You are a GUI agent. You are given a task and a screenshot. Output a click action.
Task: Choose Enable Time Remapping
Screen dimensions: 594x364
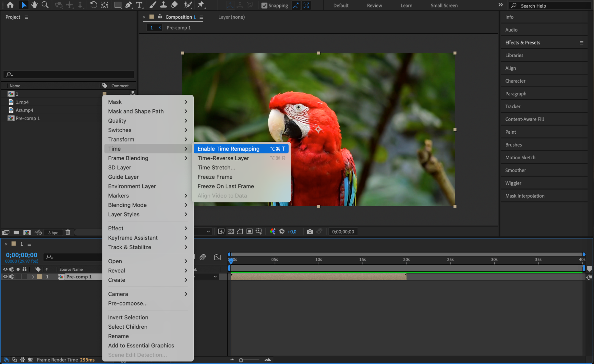[228, 149]
